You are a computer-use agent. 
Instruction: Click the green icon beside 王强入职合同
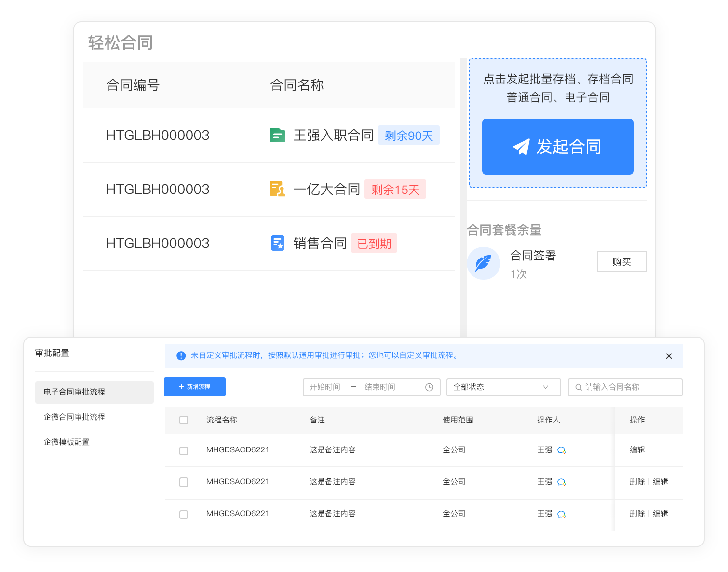(x=277, y=136)
